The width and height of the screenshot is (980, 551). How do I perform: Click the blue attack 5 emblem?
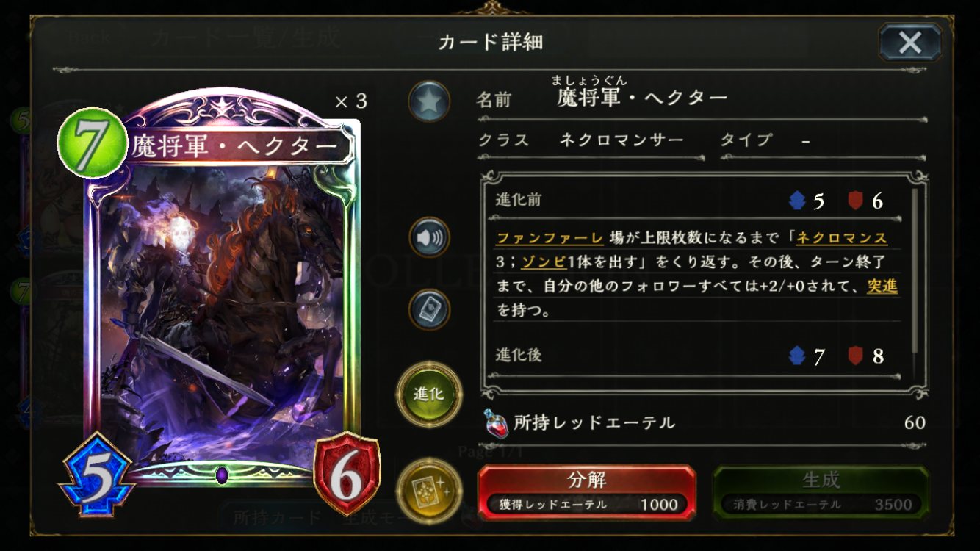point(96,475)
